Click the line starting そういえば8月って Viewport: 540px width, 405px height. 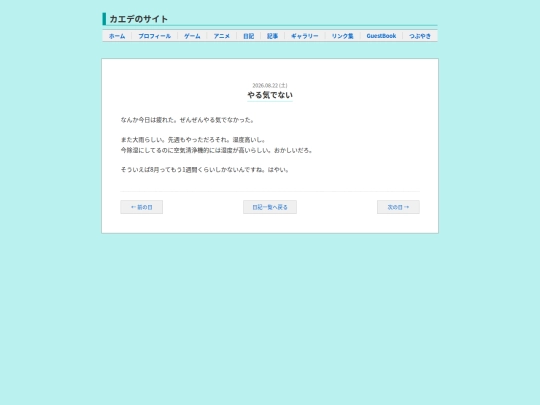(205, 169)
